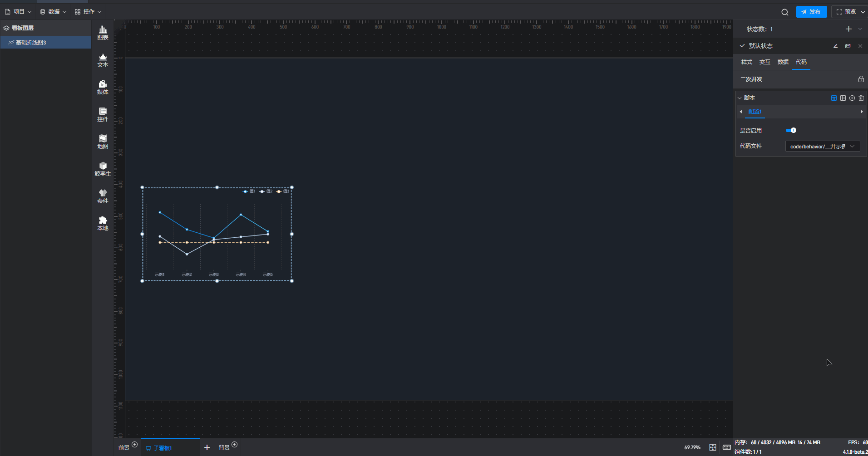Open the 套件 (kit) component library

tap(103, 196)
